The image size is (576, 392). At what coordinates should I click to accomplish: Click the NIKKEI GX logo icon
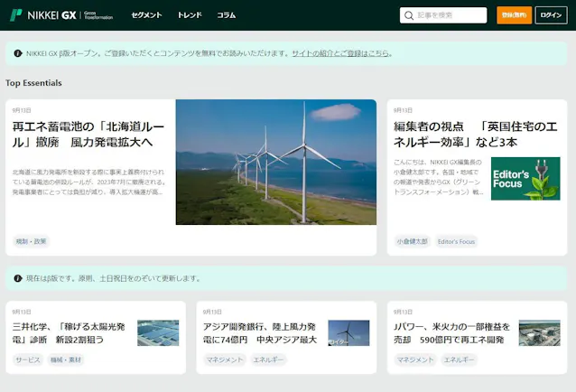pyautogui.click(x=15, y=15)
